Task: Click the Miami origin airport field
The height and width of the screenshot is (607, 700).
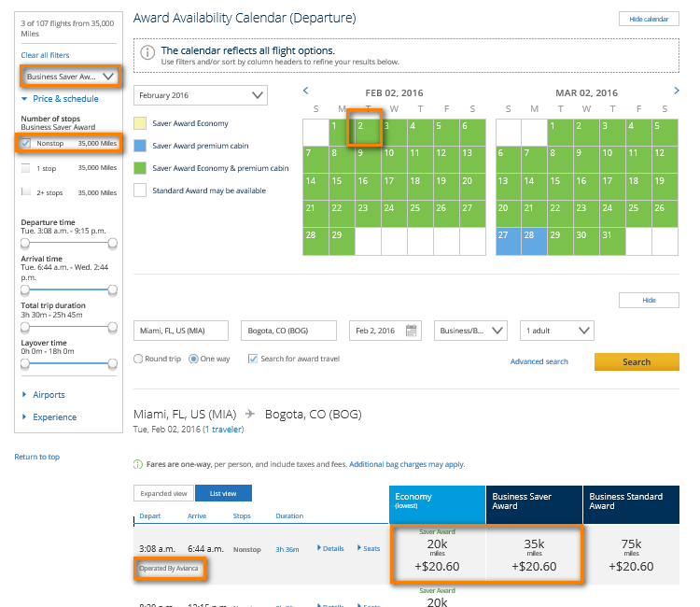Action: (x=183, y=331)
